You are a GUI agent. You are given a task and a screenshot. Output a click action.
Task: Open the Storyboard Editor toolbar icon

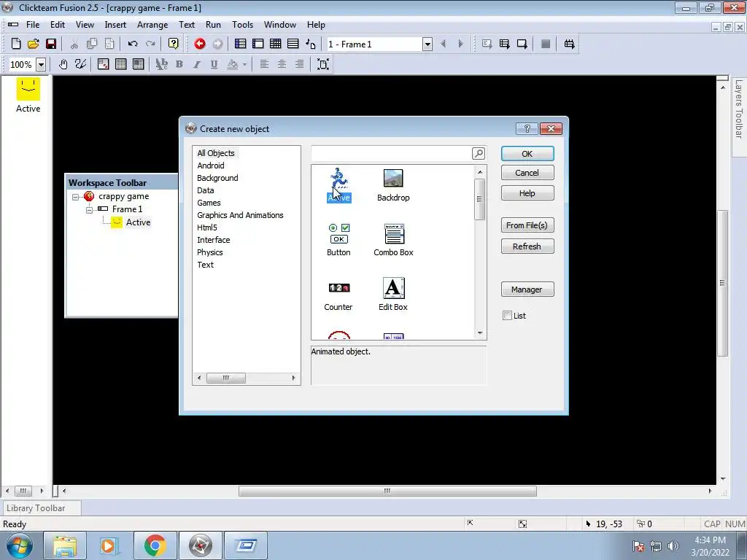click(240, 44)
